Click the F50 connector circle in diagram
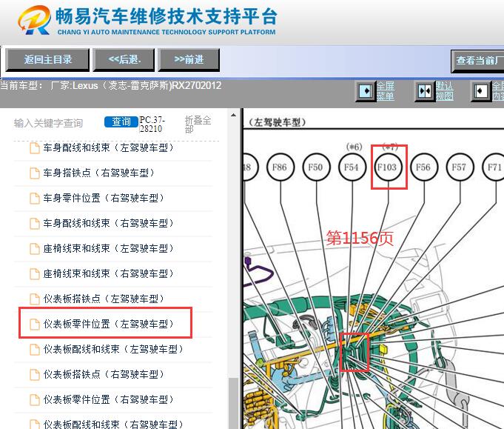The image size is (504, 429). click(x=316, y=167)
